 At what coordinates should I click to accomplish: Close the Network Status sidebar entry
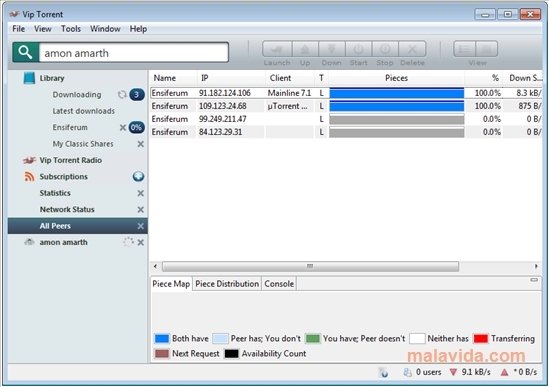point(140,209)
